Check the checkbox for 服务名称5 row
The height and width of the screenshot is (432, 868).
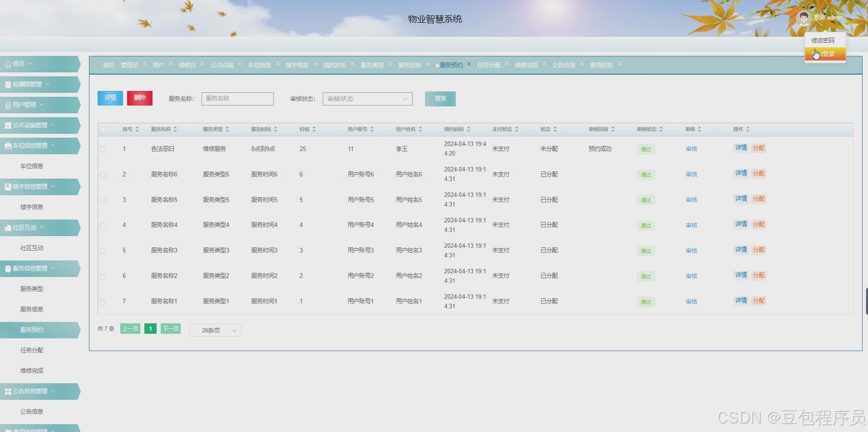(103, 200)
